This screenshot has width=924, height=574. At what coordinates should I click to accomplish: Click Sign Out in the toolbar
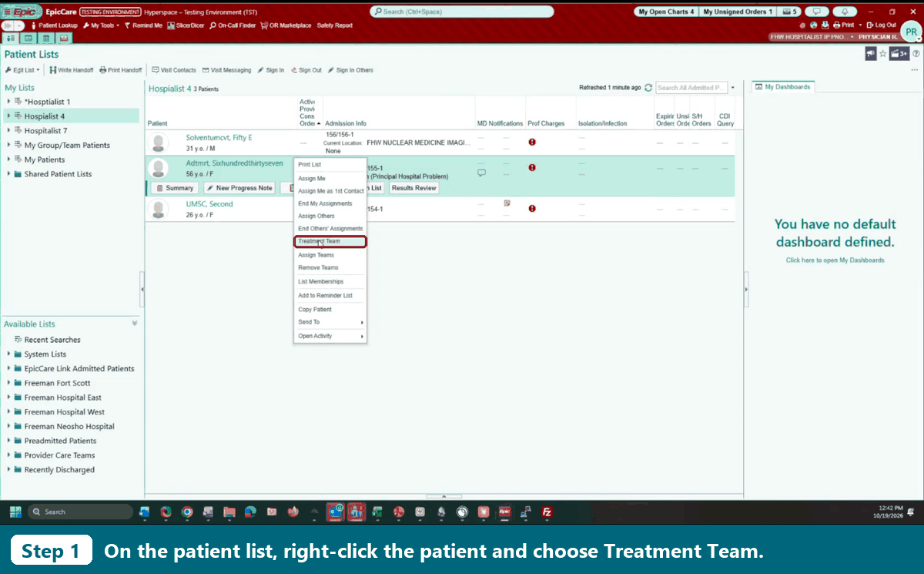306,70
